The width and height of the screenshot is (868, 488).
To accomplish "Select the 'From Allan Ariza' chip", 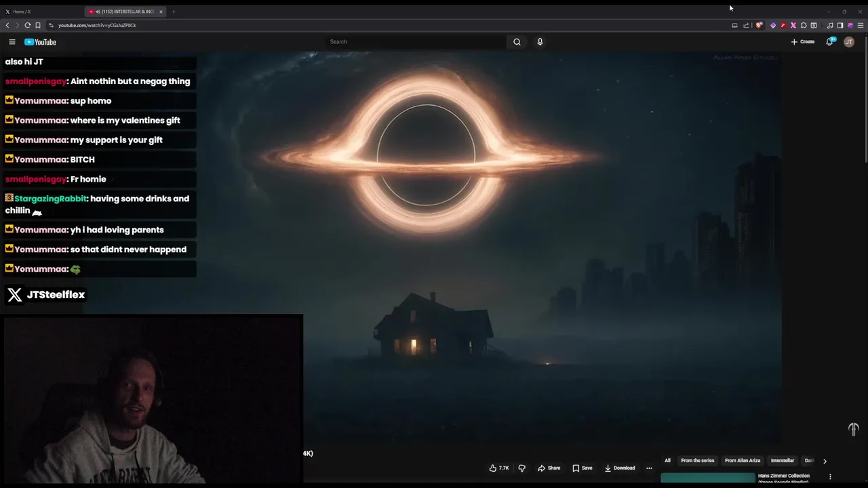I will (743, 460).
